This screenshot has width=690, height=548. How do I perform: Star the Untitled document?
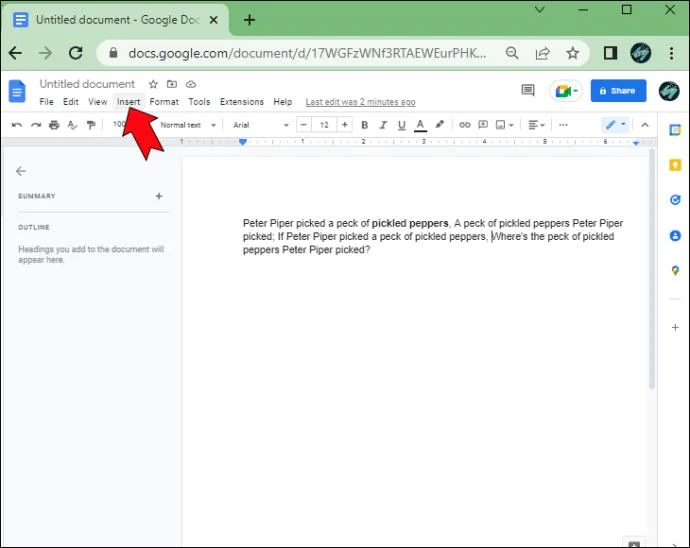pos(153,84)
